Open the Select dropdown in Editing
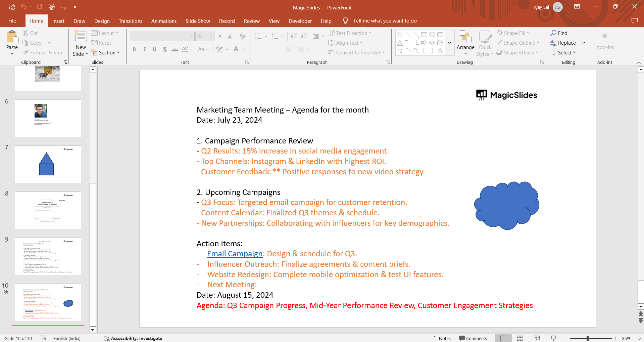The image size is (644, 342). (564, 53)
